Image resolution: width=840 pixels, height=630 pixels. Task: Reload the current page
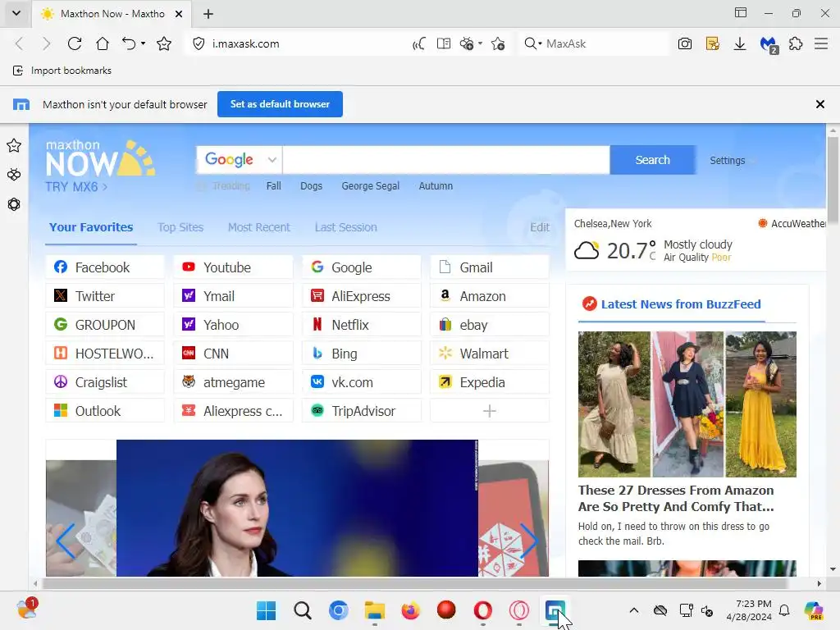click(x=75, y=43)
